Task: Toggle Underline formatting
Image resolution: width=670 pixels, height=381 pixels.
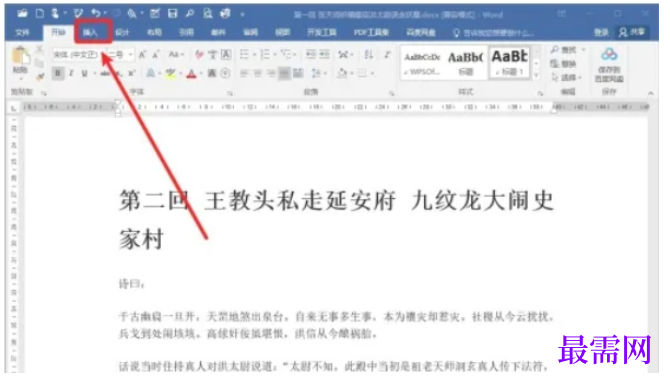Action: (x=84, y=73)
